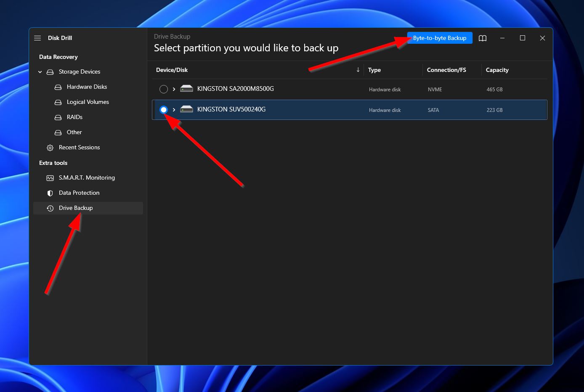Open the Other devices section
This screenshot has height=392, width=584.
[74, 132]
